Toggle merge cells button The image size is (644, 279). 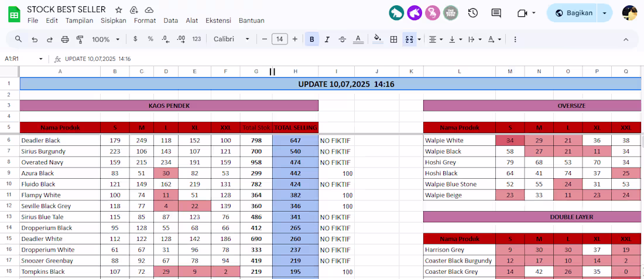click(x=409, y=39)
